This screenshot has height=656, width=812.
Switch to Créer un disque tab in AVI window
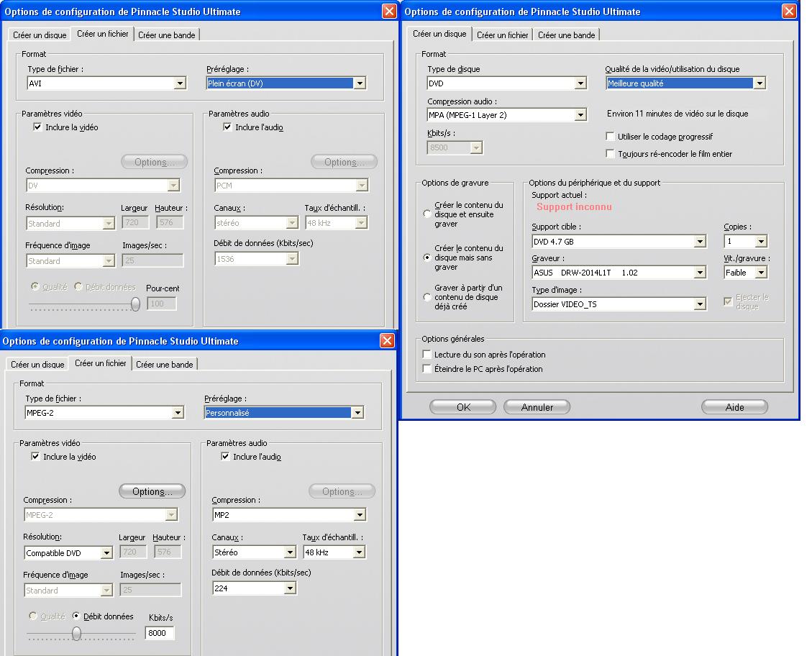coord(40,35)
